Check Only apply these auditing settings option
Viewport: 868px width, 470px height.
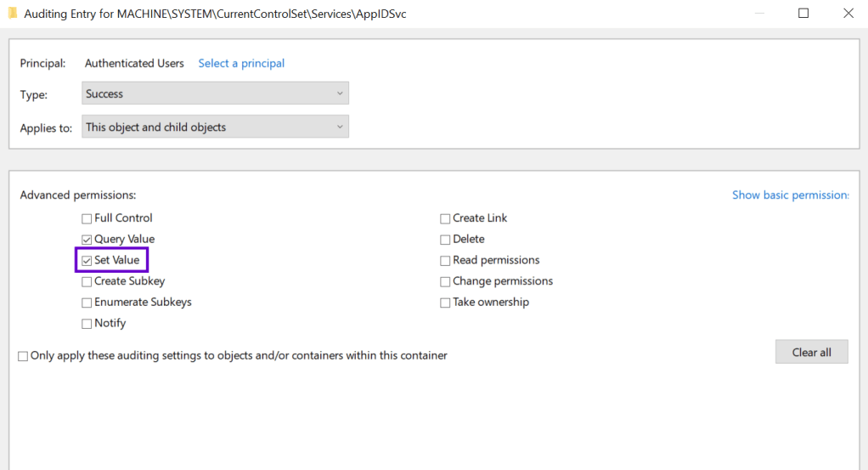pyautogui.click(x=23, y=356)
